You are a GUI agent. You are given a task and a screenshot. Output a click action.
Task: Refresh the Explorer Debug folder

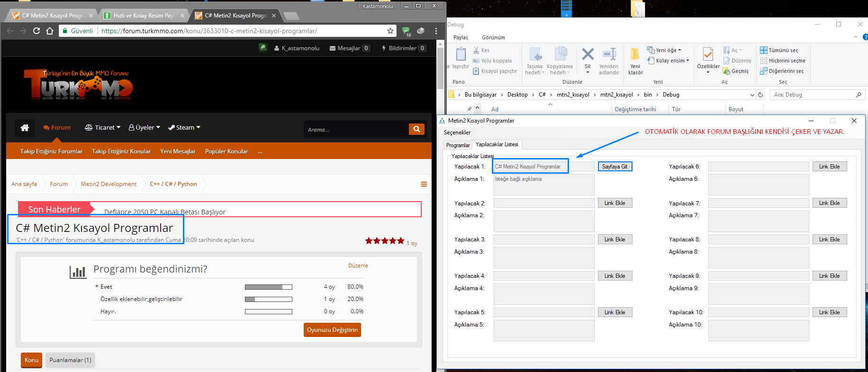[x=760, y=95]
